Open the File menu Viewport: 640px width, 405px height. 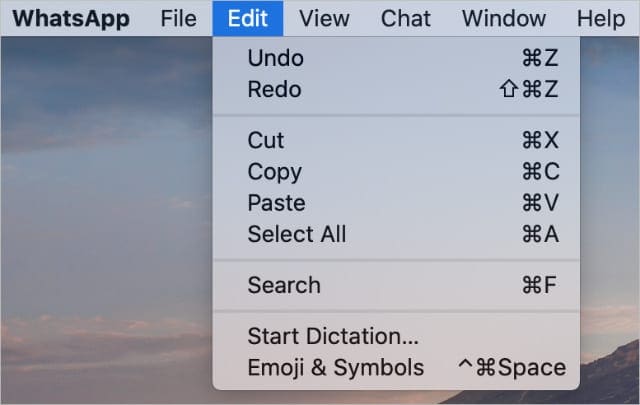[178, 18]
